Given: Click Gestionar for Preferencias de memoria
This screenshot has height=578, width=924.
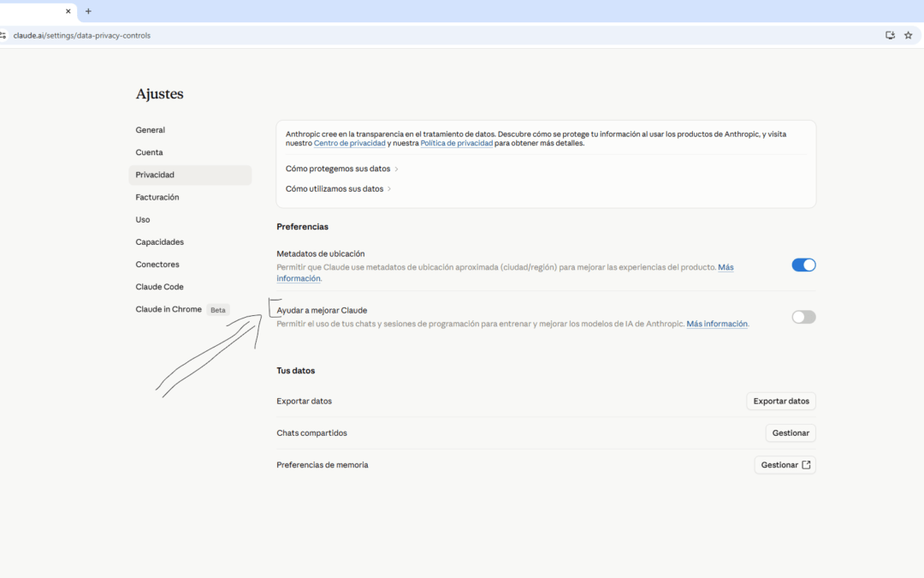Looking at the screenshot, I should [785, 465].
